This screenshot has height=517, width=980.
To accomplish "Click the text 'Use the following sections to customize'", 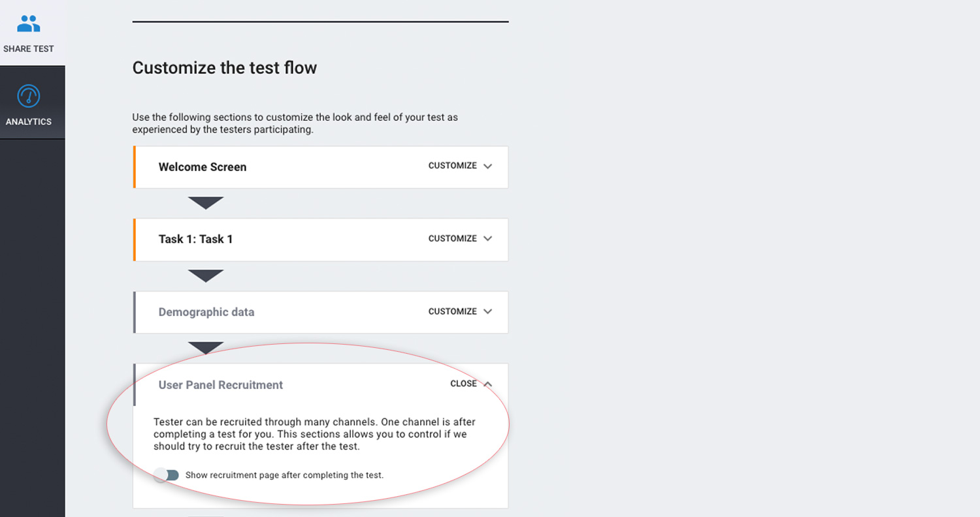I will click(295, 123).
